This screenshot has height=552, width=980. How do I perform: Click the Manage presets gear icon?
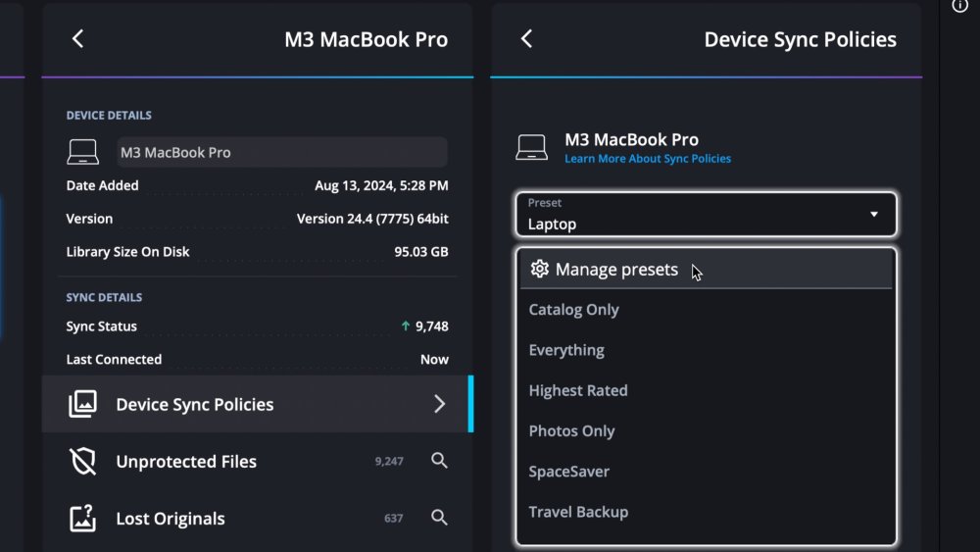539,270
